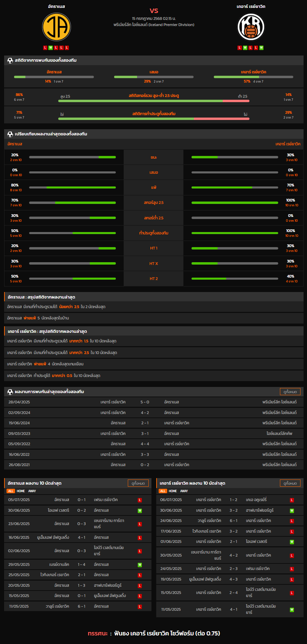Click อัคราเนส พ่ายแพ้ 5 นัดหลังสุดในบ้าน summary line
The image size is (307, 644).
tap(154, 318)
